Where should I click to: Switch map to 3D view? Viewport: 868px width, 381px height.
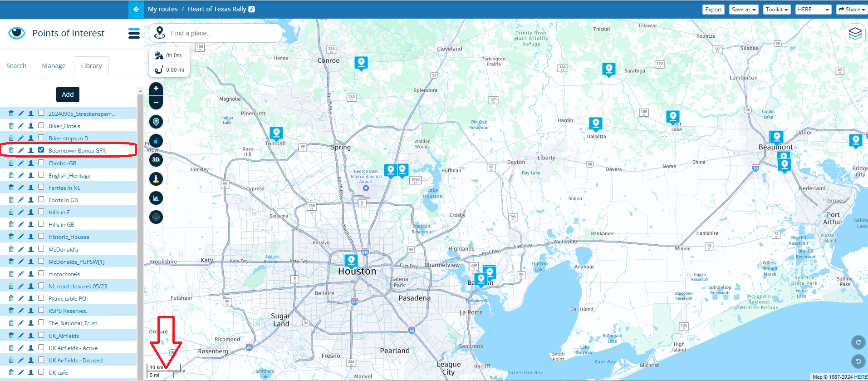pyautogui.click(x=156, y=160)
